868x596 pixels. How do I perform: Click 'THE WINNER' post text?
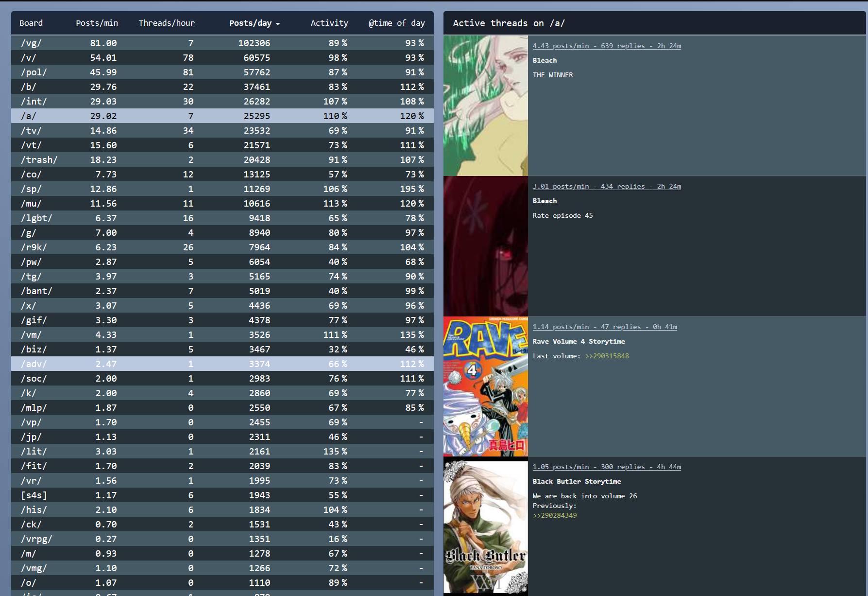pos(553,75)
